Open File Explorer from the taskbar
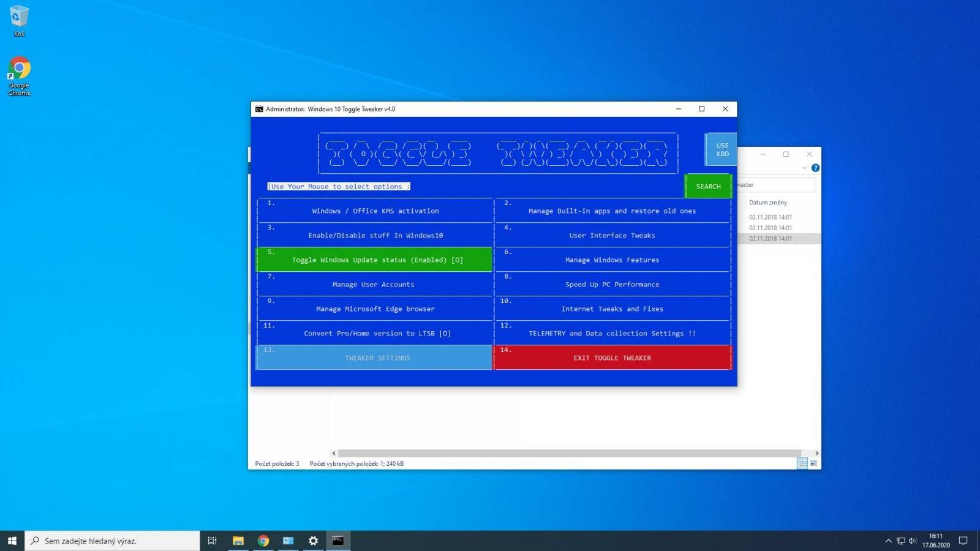The width and height of the screenshot is (980, 551). (238, 541)
